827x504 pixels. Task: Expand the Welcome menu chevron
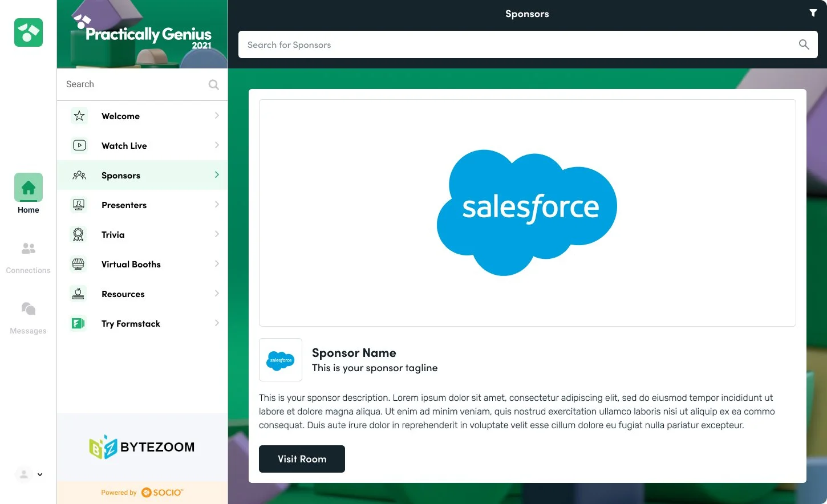coord(217,116)
